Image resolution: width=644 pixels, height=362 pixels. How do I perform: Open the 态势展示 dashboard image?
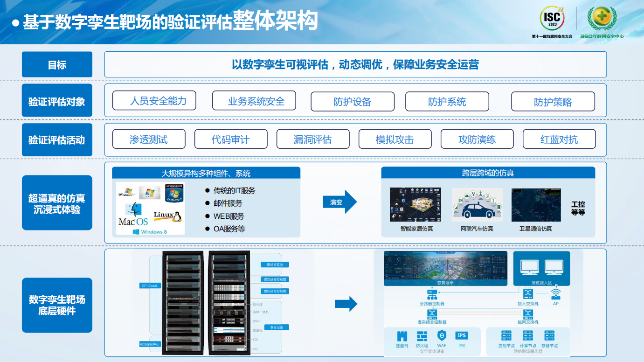point(445,268)
